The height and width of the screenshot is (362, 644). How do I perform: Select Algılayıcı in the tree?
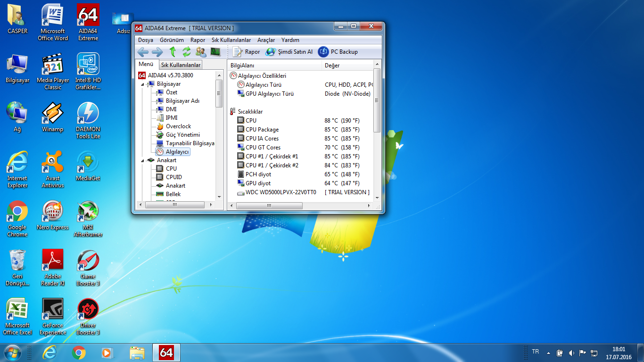(173, 152)
